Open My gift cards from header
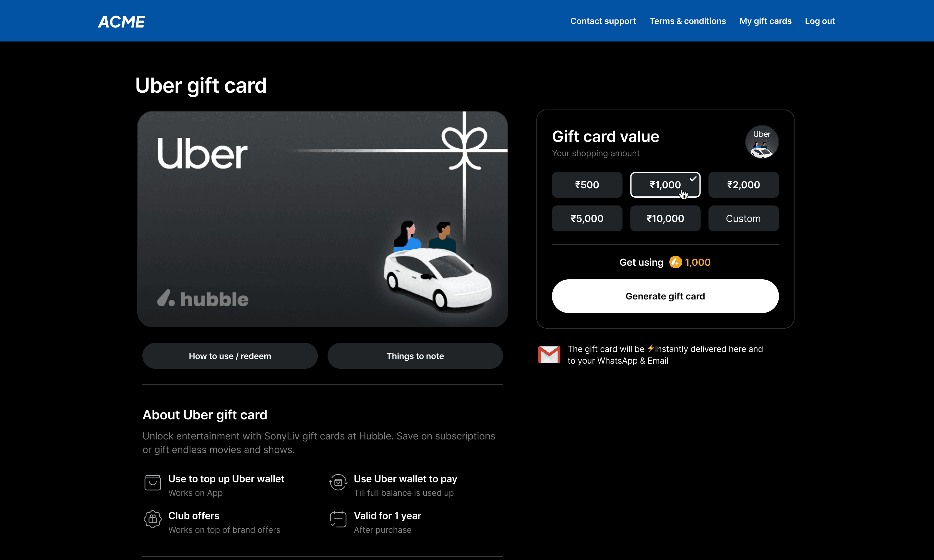Viewport: 934px width, 560px height. 765,21
